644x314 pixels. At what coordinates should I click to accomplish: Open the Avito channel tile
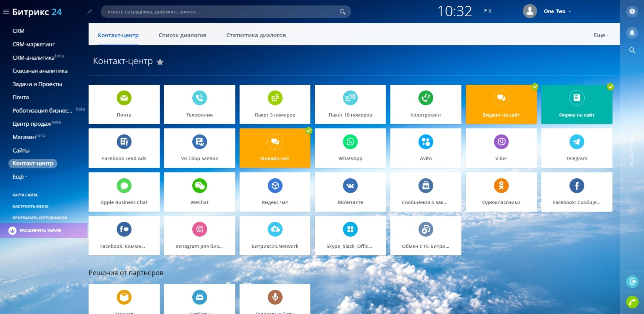click(x=426, y=148)
